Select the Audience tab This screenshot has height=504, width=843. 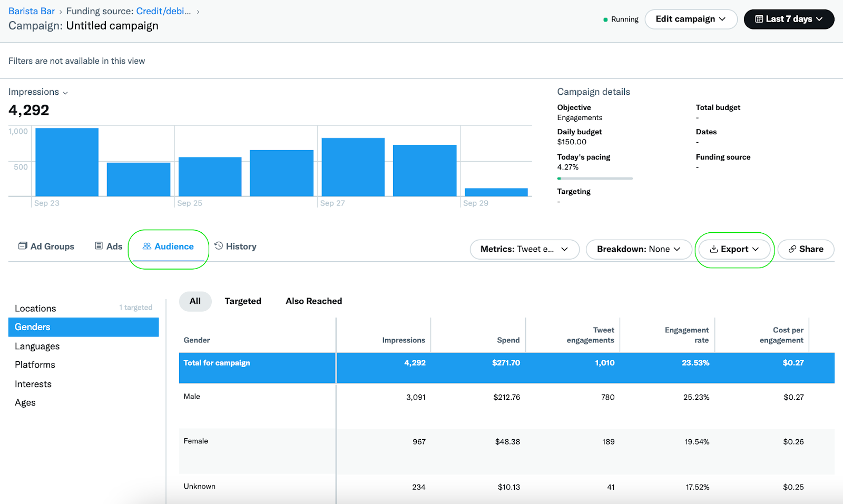168,246
